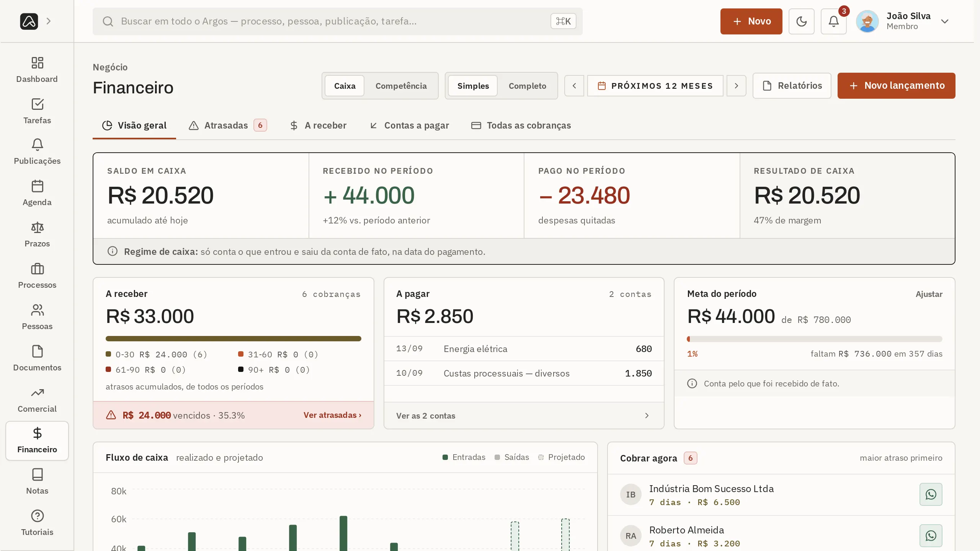Viewport: 980px width, 551px height.
Task: Switch regime to Caixa
Action: tap(345, 86)
